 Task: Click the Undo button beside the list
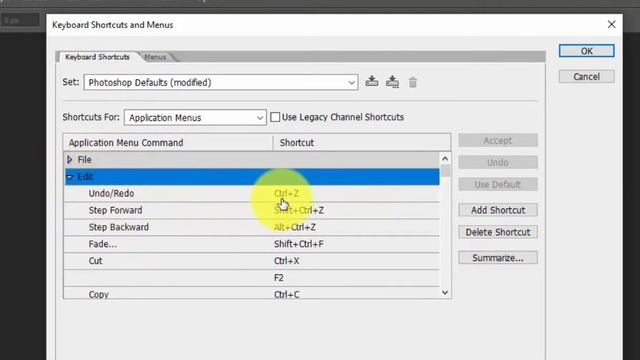(498, 162)
